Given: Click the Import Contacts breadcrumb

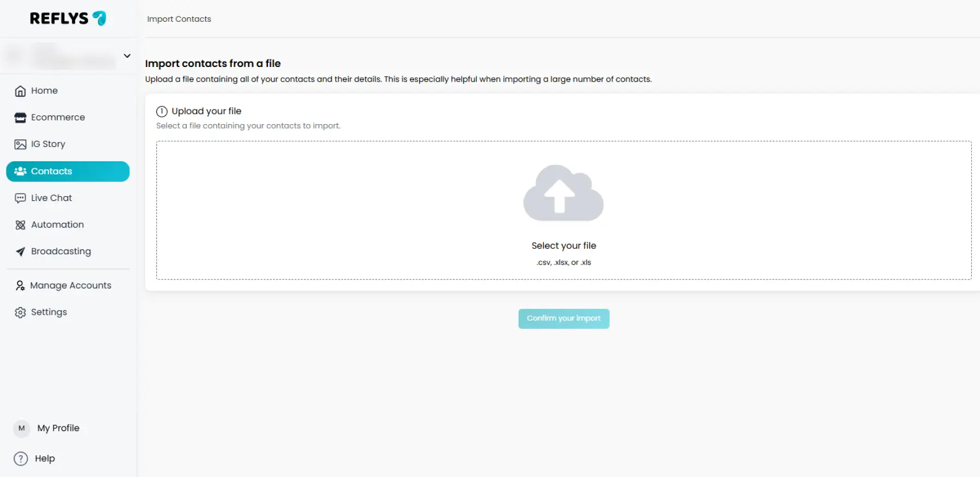Looking at the screenshot, I should pos(179,19).
